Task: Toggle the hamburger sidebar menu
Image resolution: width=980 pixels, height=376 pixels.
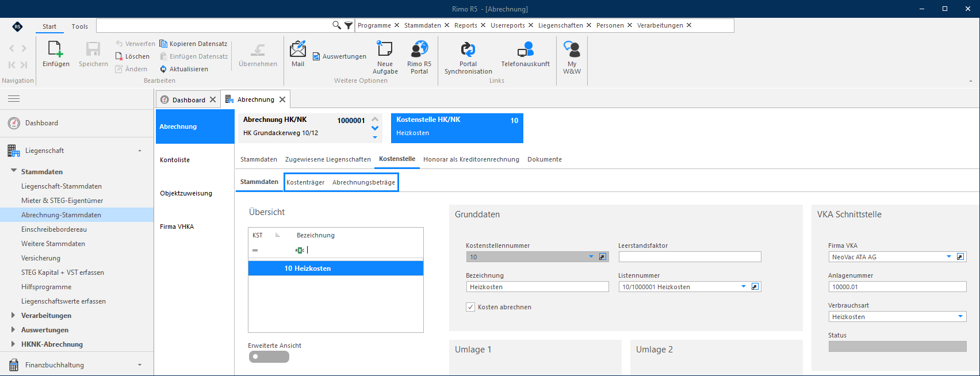Action: (x=14, y=99)
